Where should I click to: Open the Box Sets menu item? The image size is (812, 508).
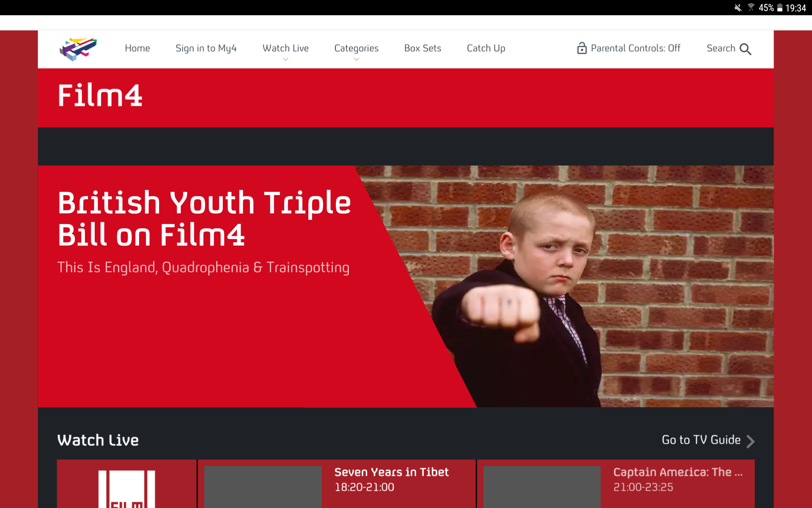pyautogui.click(x=422, y=48)
